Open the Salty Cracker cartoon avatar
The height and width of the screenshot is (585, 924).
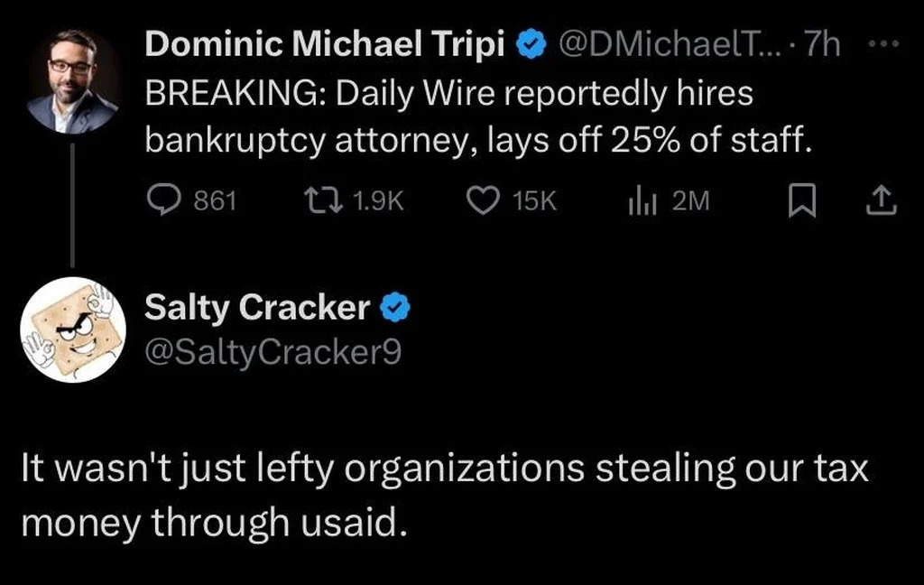click(x=72, y=330)
